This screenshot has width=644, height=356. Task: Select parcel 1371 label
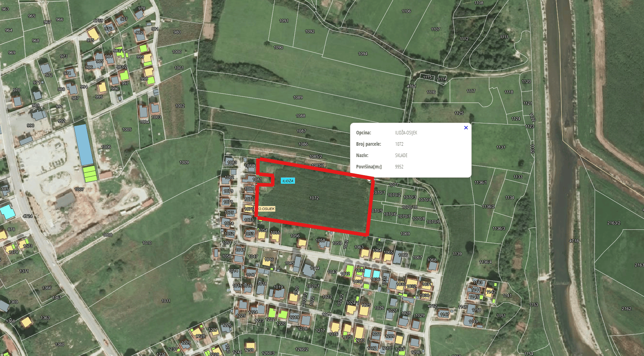(x=24, y=271)
